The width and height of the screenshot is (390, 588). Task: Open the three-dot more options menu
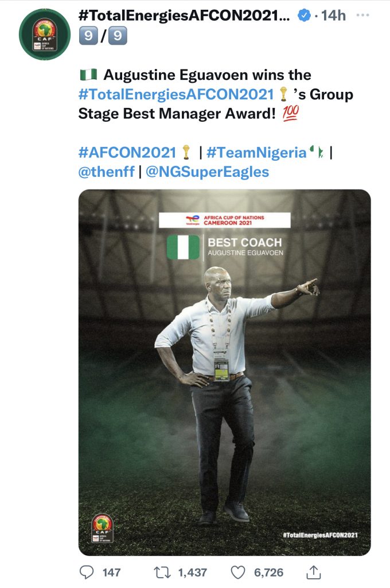[362, 16]
